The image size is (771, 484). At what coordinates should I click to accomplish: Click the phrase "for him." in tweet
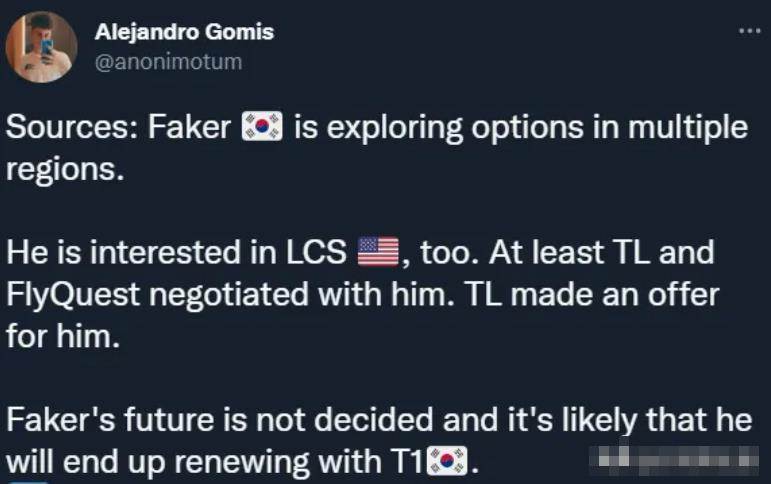click(x=63, y=336)
